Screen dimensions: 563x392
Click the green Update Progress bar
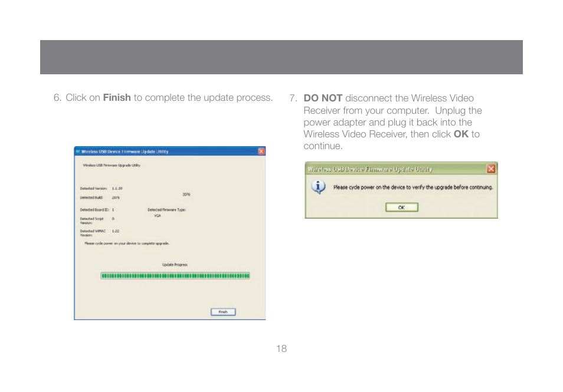[175, 276]
